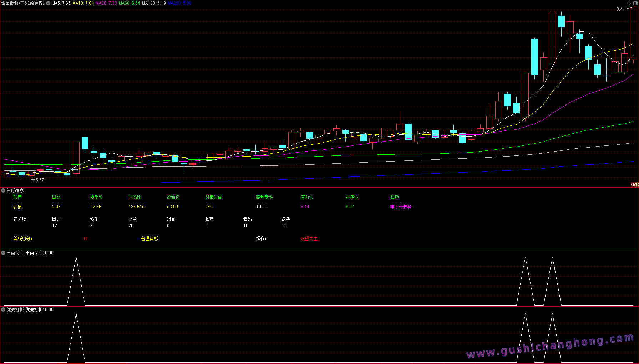Click the 非上升趋势 trend value
This screenshot has height=364, width=639.
(401, 207)
